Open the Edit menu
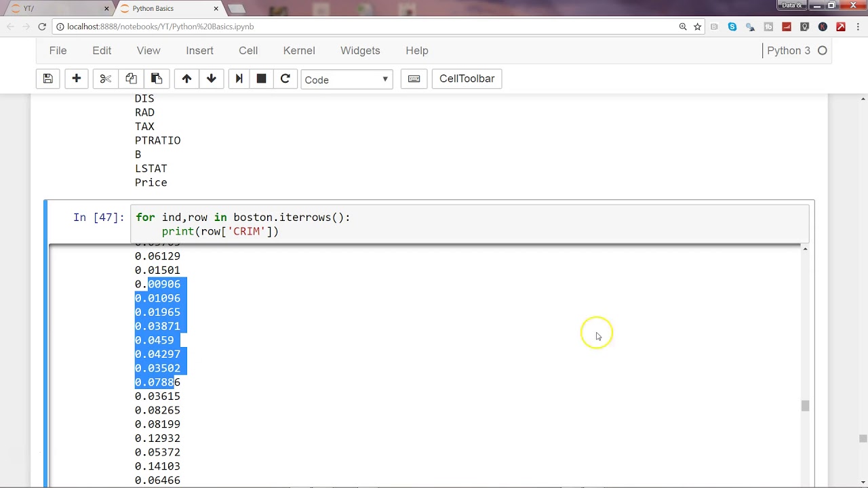 pyautogui.click(x=102, y=50)
